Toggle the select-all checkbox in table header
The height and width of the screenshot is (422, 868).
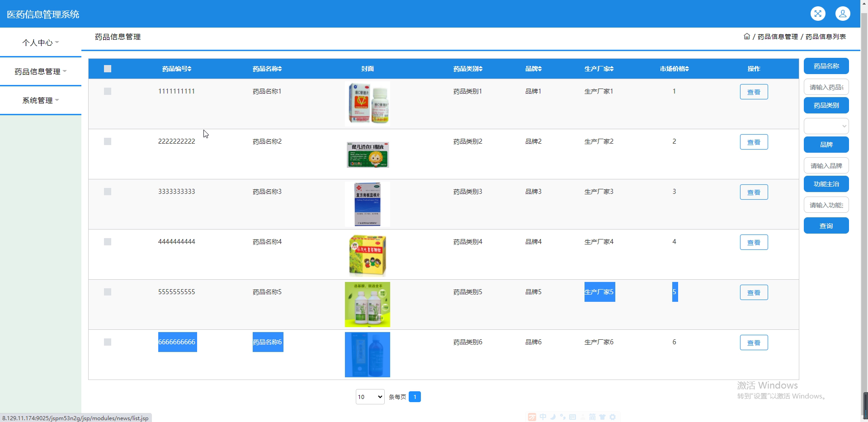tap(108, 69)
